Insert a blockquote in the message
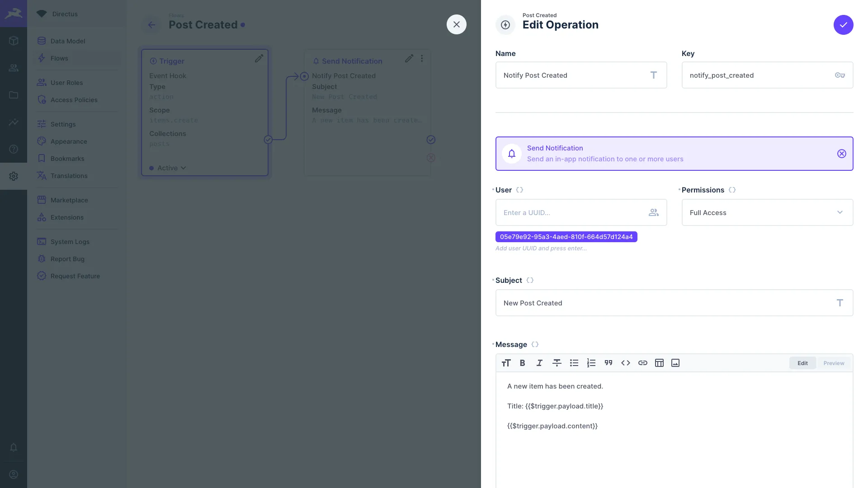This screenshot has height=488, width=868. click(x=608, y=363)
